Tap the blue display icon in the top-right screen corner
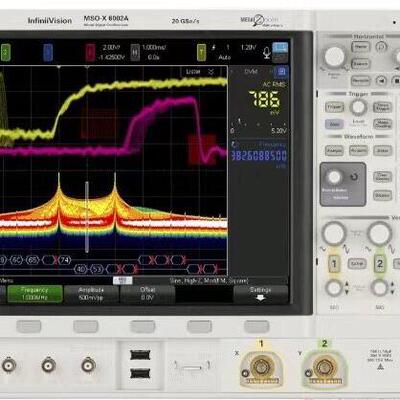400x400 pixels. click(x=280, y=47)
